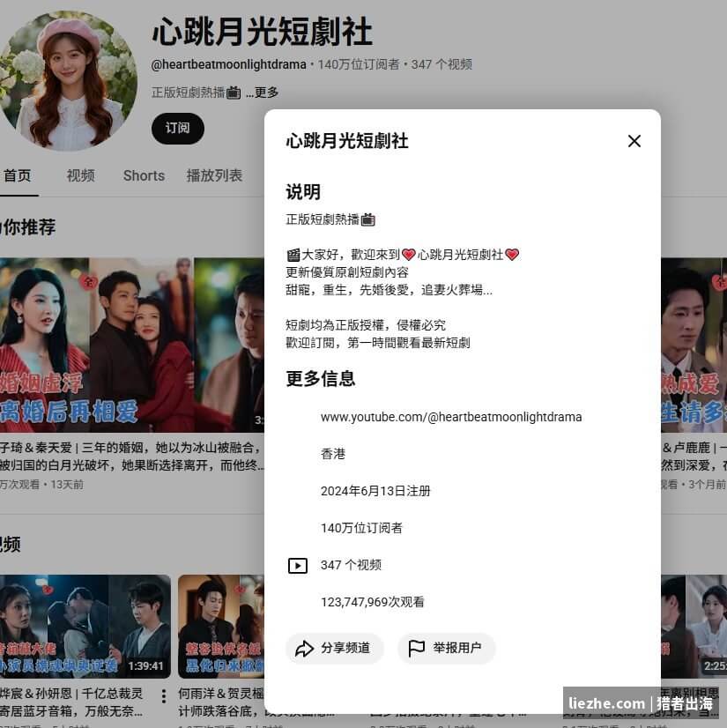
Task: Click the 347 个视频 text in dialog
Action: click(x=351, y=565)
